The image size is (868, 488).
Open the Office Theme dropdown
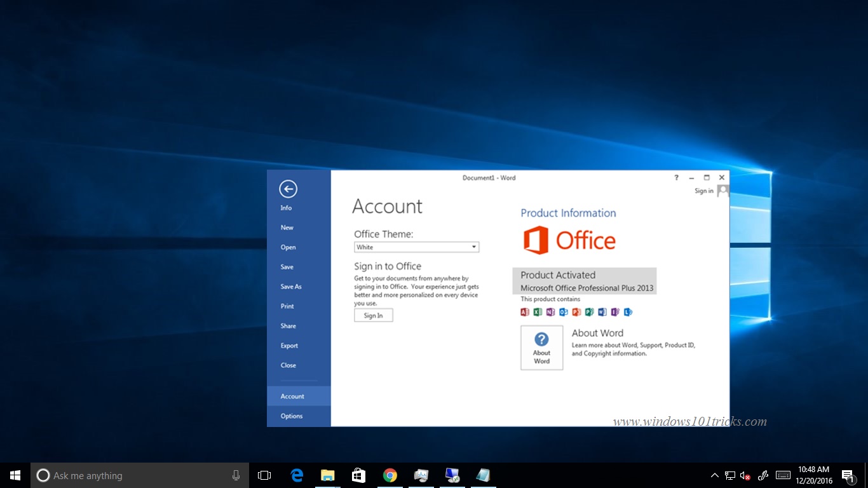[x=417, y=247]
